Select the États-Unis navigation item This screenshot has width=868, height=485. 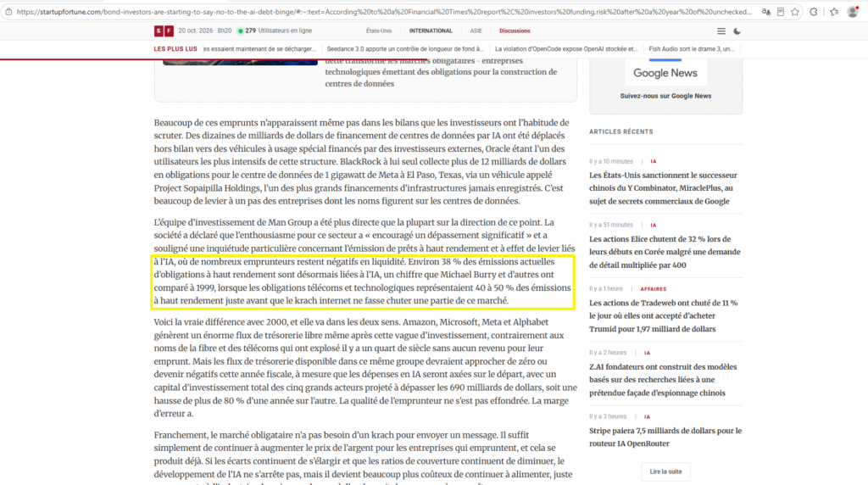[379, 31]
